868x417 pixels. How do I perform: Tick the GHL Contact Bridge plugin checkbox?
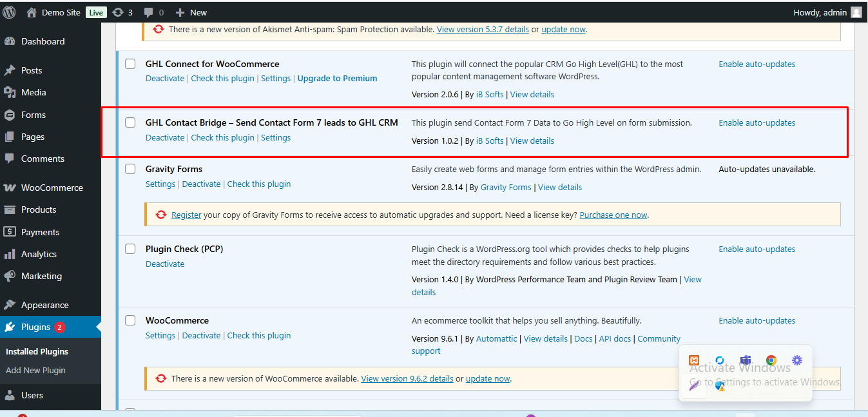[x=130, y=122]
